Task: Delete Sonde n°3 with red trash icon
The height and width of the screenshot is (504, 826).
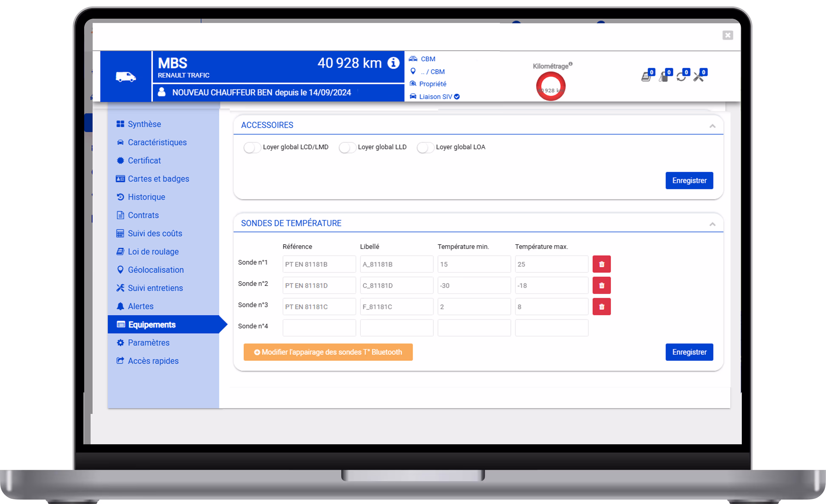Action: click(601, 307)
